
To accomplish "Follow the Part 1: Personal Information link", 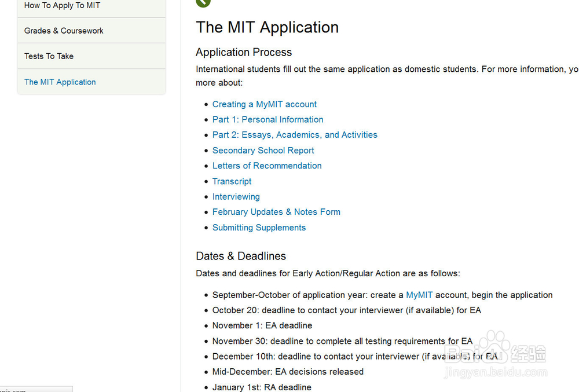I will tap(267, 119).
